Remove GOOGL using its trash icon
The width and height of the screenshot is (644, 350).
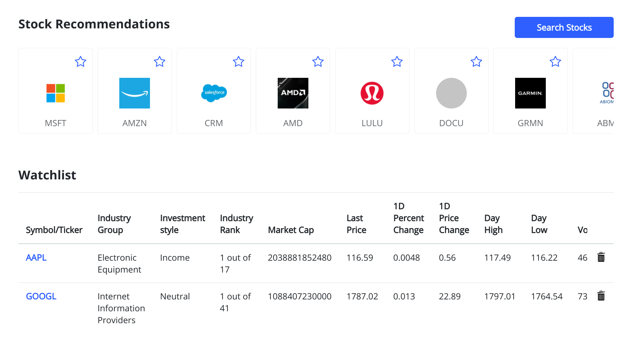601,296
